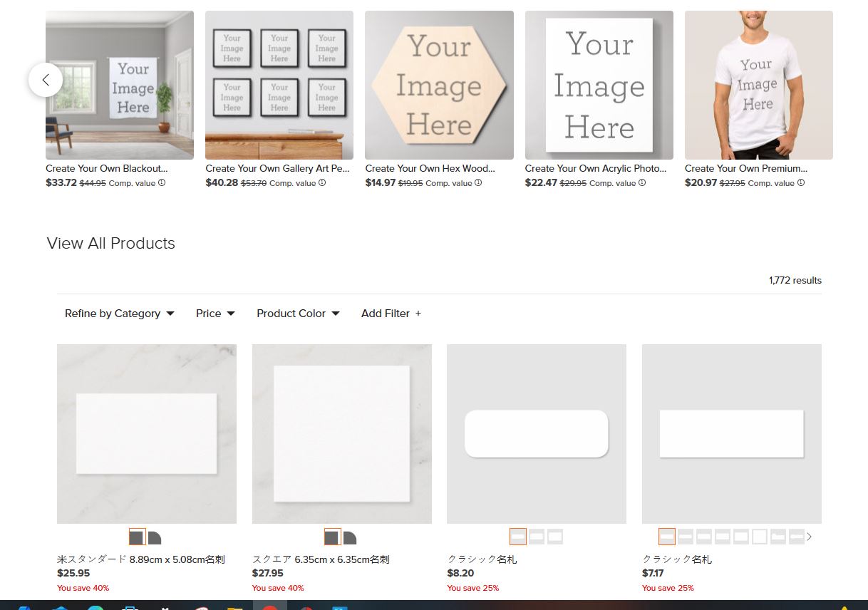Open Comp. value info for $40.28 item
Viewport: 868px width, 610px height.
322,183
